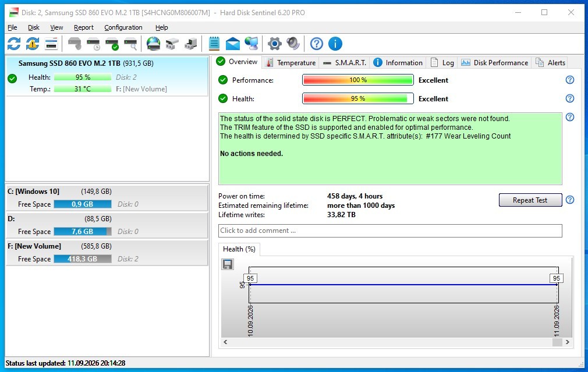Click the speaker sound toolbar icon
Screen dimensions: 588x372
coord(293,44)
